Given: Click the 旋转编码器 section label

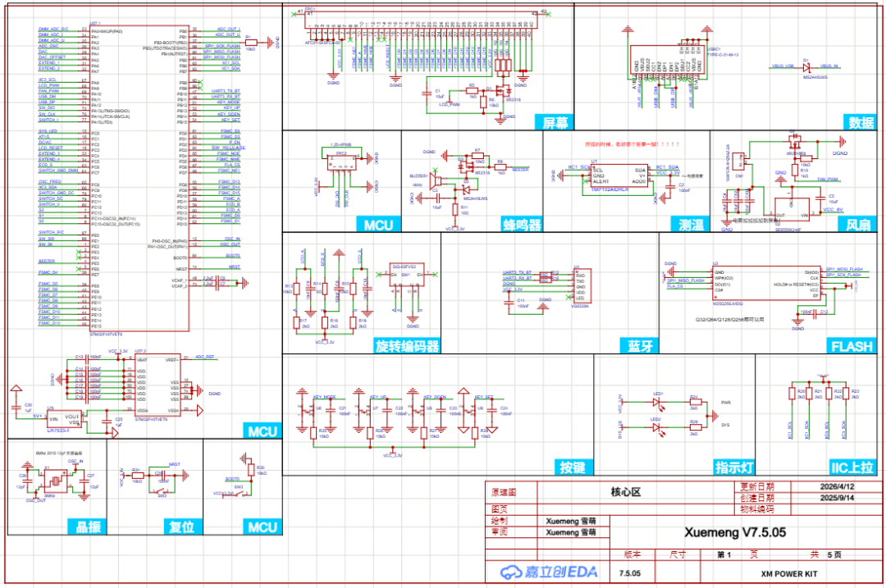Looking at the screenshot, I should [407, 346].
